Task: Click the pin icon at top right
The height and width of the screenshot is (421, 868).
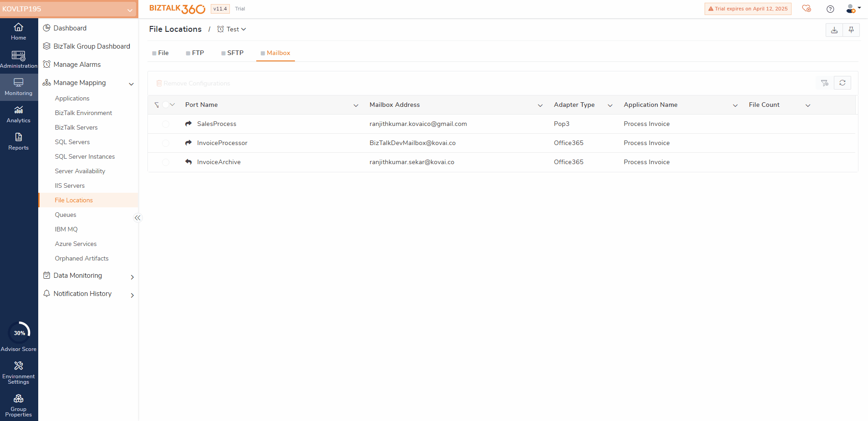Action: [851, 30]
